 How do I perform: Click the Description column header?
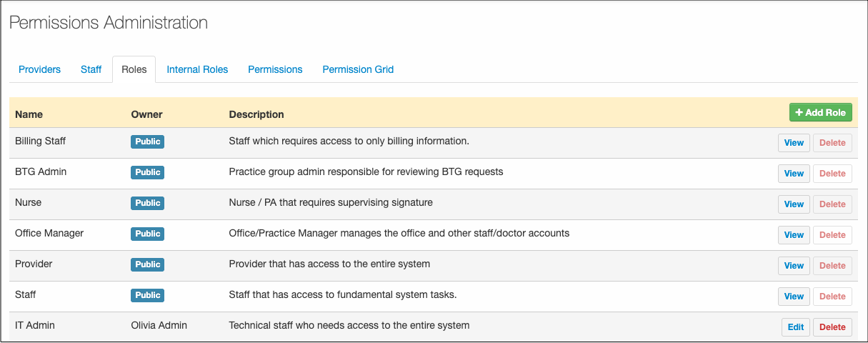[x=256, y=114]
